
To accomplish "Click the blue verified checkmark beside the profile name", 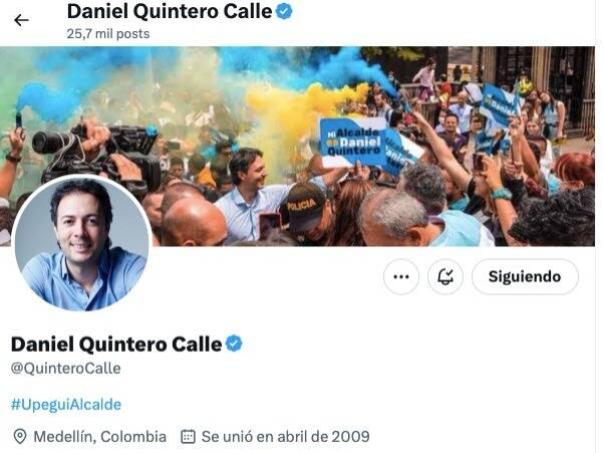I will 233,344.
